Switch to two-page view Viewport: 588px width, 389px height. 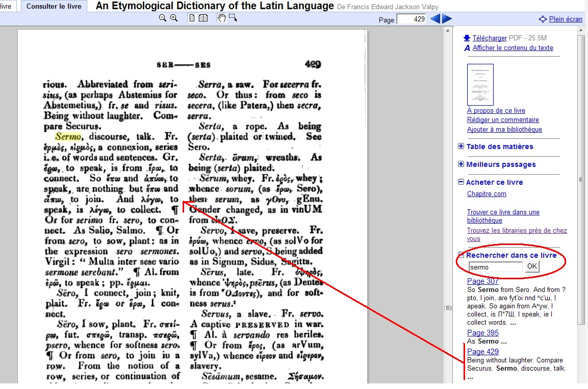click(x=203, y=18)
